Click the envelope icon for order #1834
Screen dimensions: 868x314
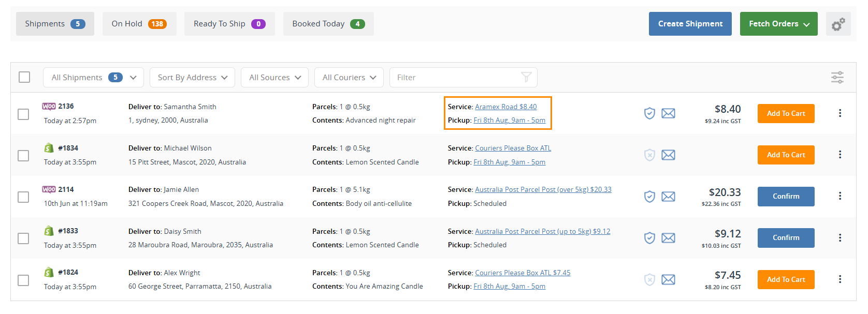click(x=668, y=155)
